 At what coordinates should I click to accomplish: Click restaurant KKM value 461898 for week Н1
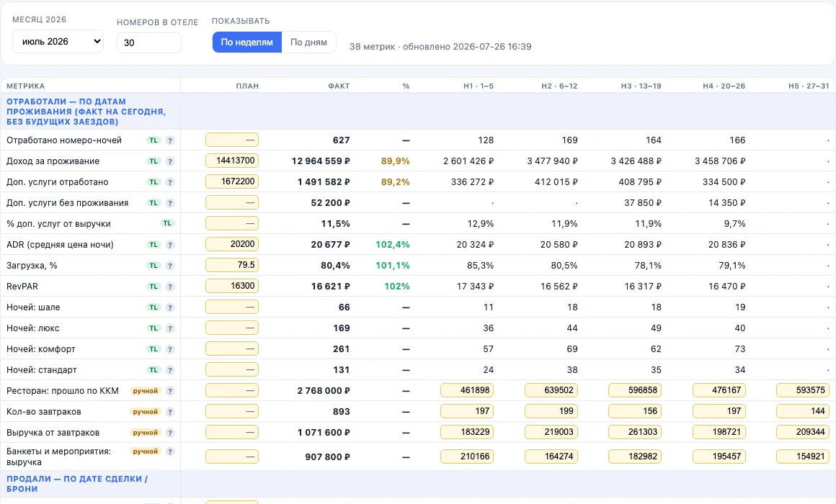pyautogui.click(x=467, y=390)
